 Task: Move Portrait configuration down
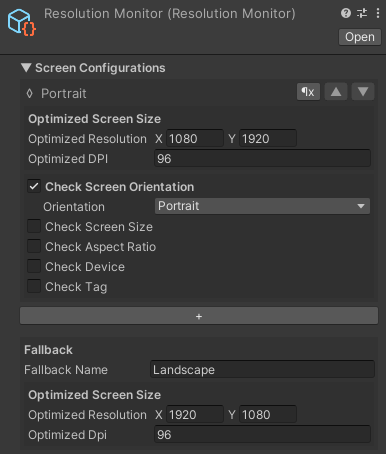363,92
